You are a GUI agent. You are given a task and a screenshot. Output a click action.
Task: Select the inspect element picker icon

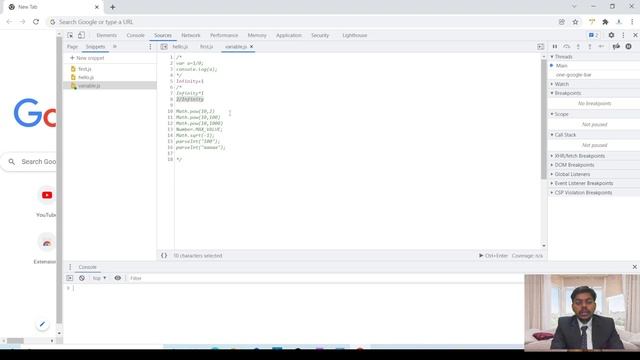click(x=70, y=36)
